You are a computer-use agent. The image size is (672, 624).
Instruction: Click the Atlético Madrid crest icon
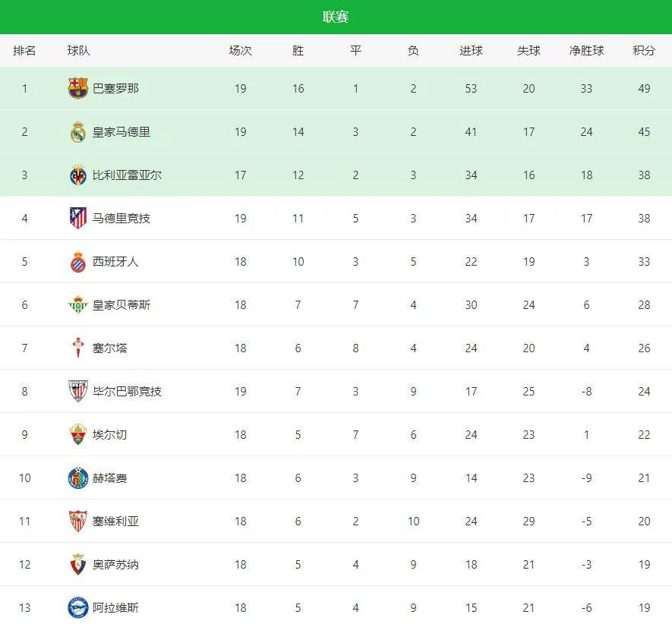(x=78, y=219)
